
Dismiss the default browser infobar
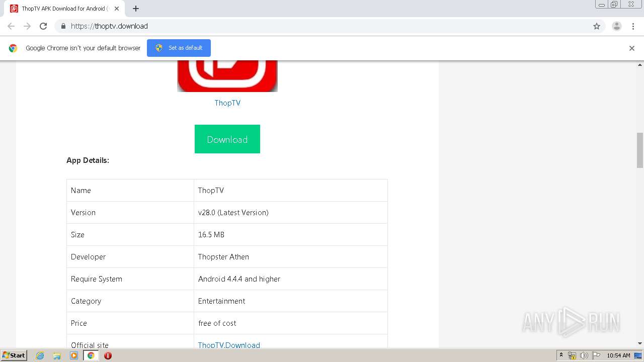click(632, 48)
